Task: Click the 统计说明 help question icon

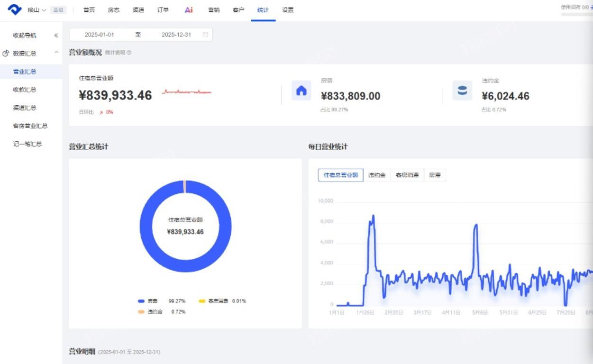Action: 129,53
